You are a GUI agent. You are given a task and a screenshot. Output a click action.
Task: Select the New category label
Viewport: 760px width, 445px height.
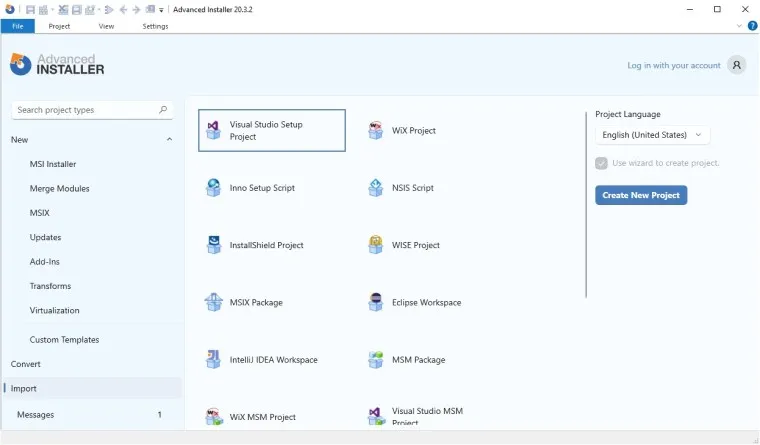(19, 140)
